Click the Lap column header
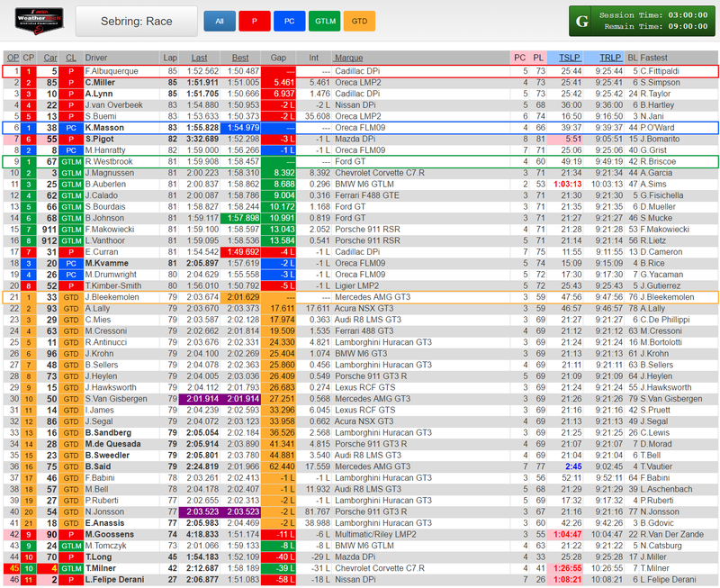The width and height of the screenshot is (720, 588). tap(170, 58)
